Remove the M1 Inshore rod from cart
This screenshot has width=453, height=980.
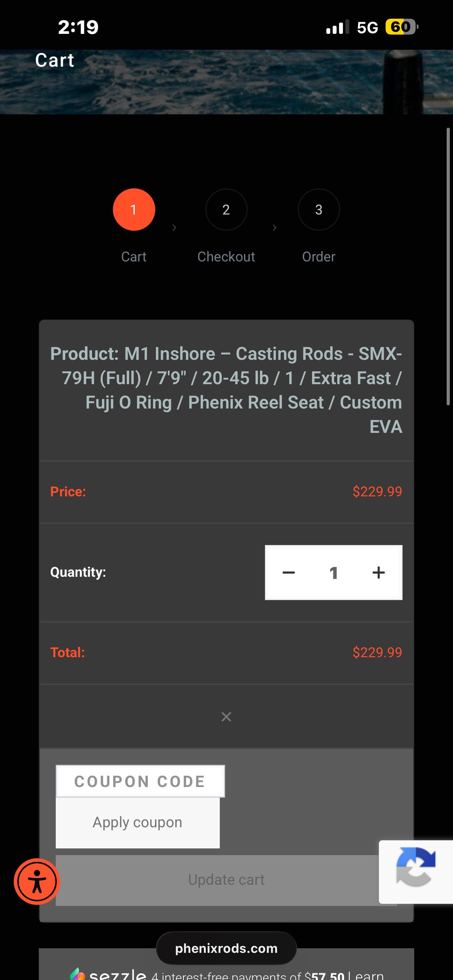tap(226, 717)
